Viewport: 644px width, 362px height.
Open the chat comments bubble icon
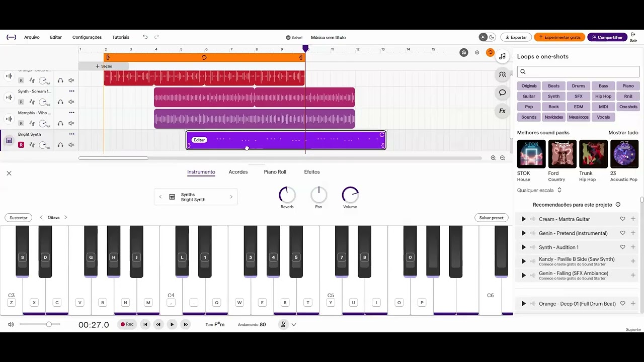(x=502, y=93)
